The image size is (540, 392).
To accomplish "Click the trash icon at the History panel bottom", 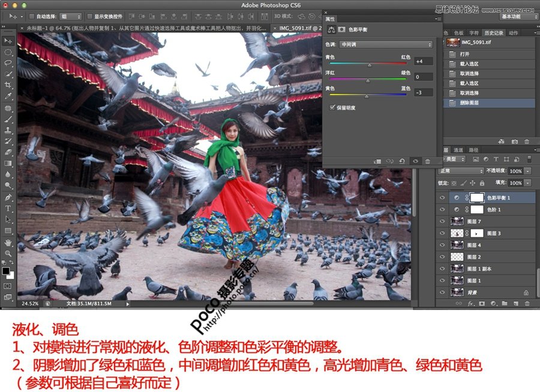I will click(x=527, y=141).
